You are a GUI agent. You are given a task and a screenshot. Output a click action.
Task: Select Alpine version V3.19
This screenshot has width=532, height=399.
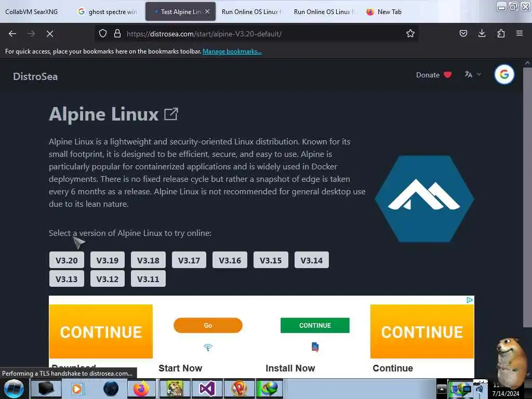[107, 260]
